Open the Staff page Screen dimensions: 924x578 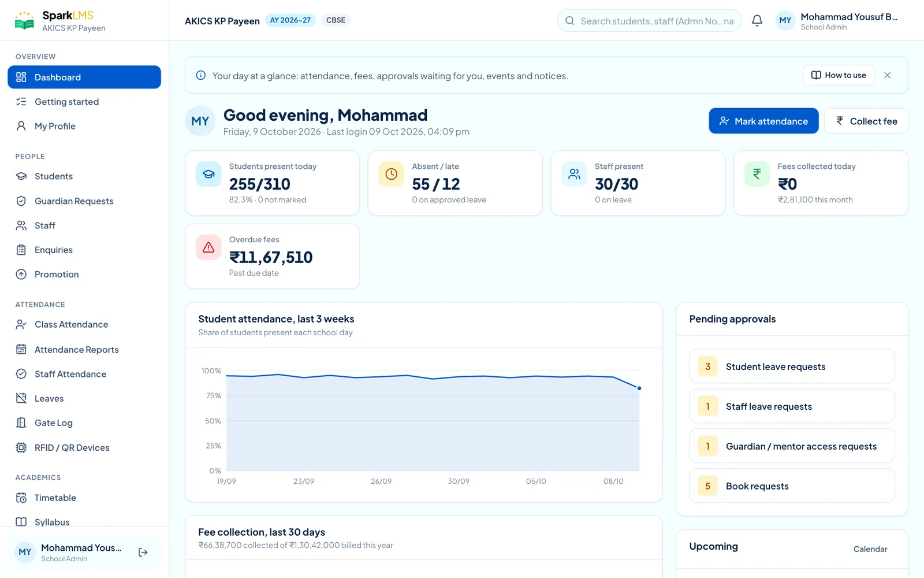[x=84, y=225]
